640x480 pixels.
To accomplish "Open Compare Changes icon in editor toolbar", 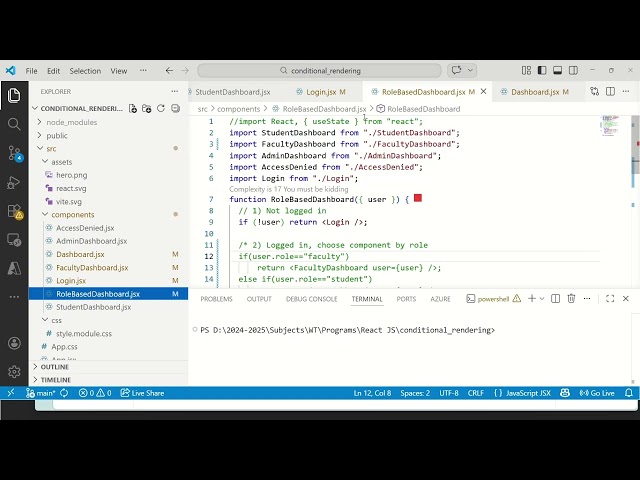I will coord(595,91).
